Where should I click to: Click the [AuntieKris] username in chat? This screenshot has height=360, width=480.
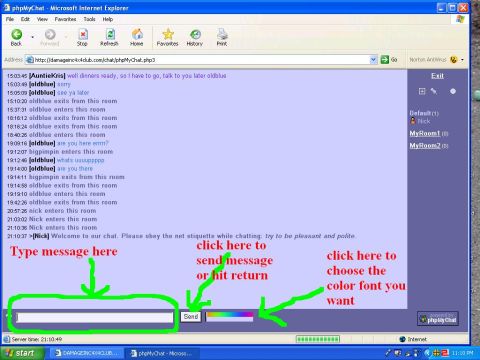pos(47,76)
